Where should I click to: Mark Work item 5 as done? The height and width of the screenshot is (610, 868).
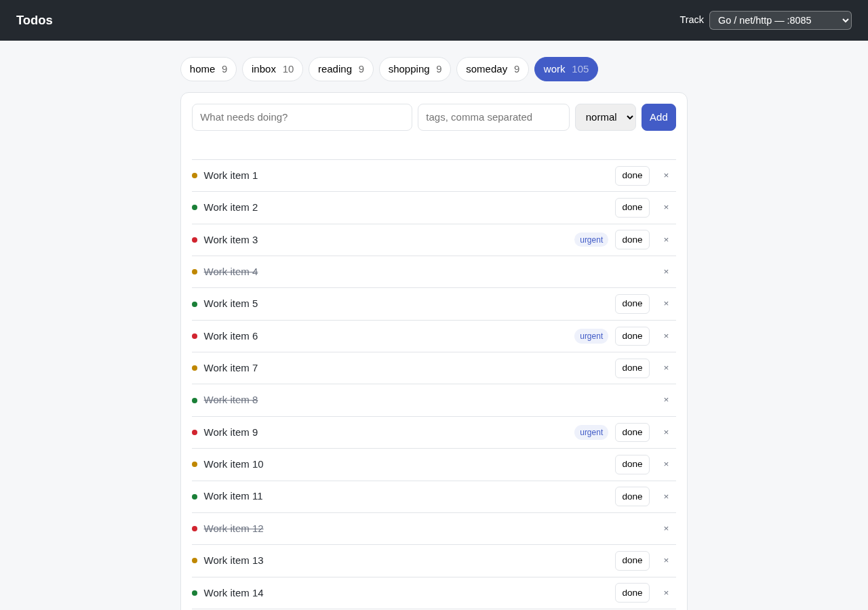pyautogui.click(x=632, y=304)
